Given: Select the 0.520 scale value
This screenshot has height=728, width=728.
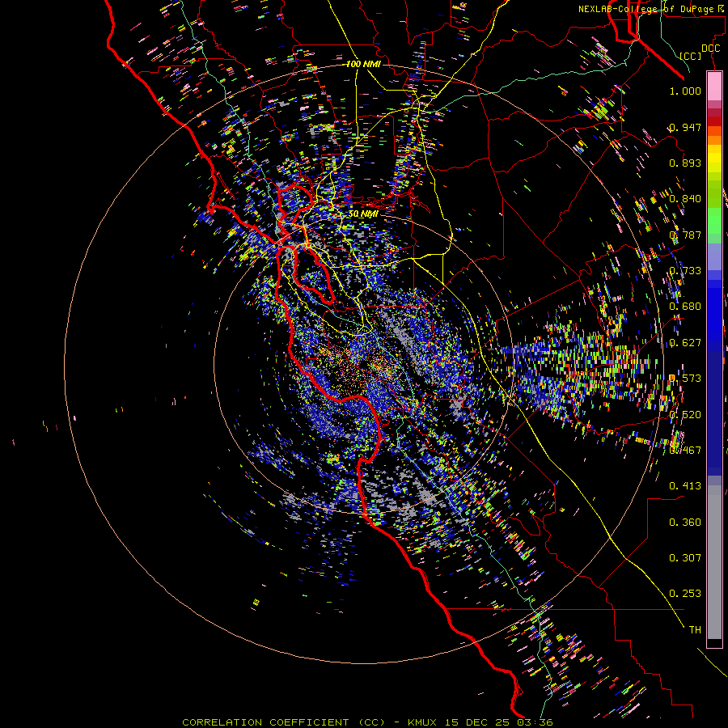Looking at the screenshot, I should point(685,415).
